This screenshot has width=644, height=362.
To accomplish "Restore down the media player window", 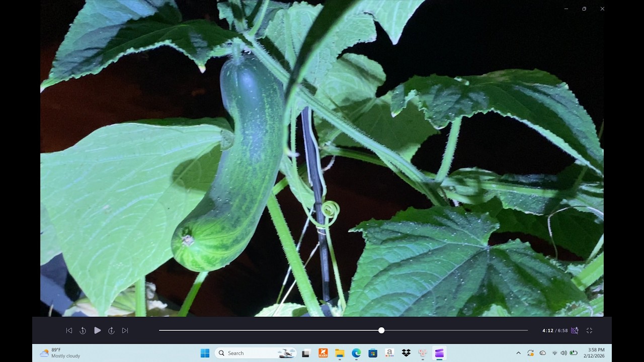I will (x=584, y=9).
